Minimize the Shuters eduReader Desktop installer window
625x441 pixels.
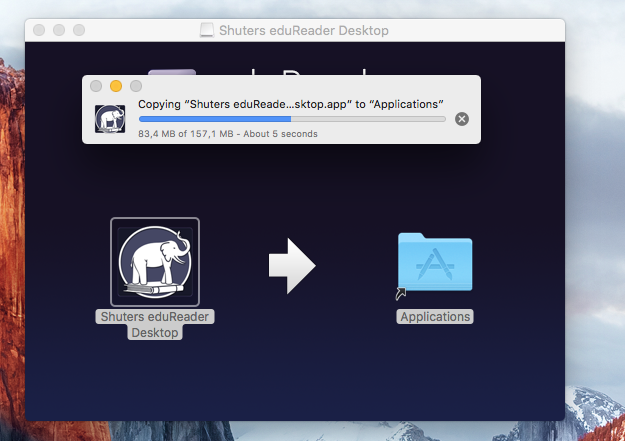(x=59, y=30)
